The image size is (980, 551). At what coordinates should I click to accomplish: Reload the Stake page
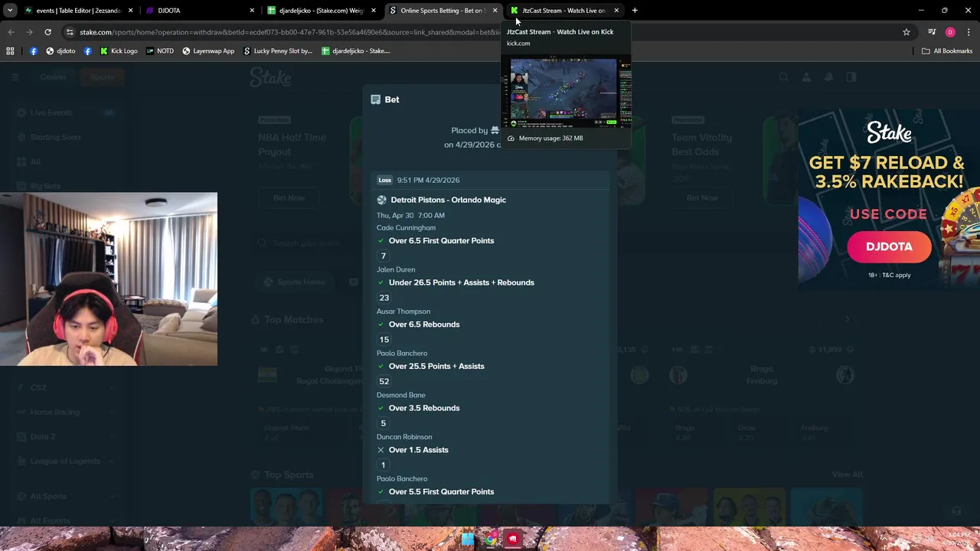47,32
